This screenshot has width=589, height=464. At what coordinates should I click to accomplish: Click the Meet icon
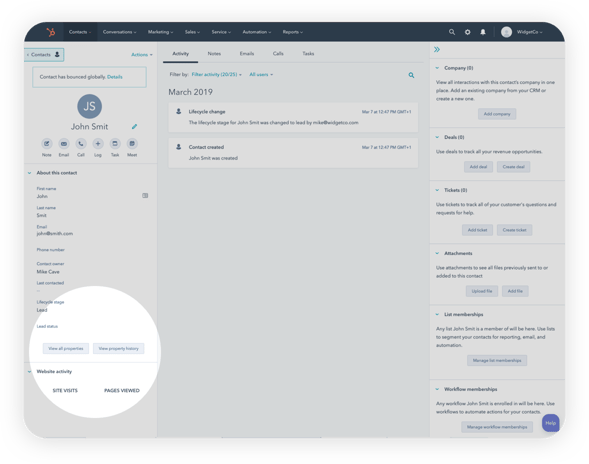132,144
